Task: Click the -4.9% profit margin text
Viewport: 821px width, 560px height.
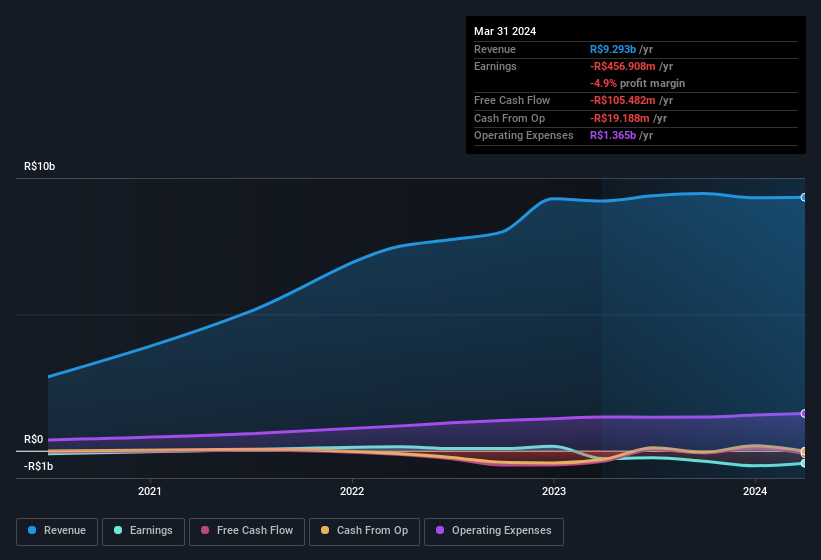Action: click(x=637, y=83)
